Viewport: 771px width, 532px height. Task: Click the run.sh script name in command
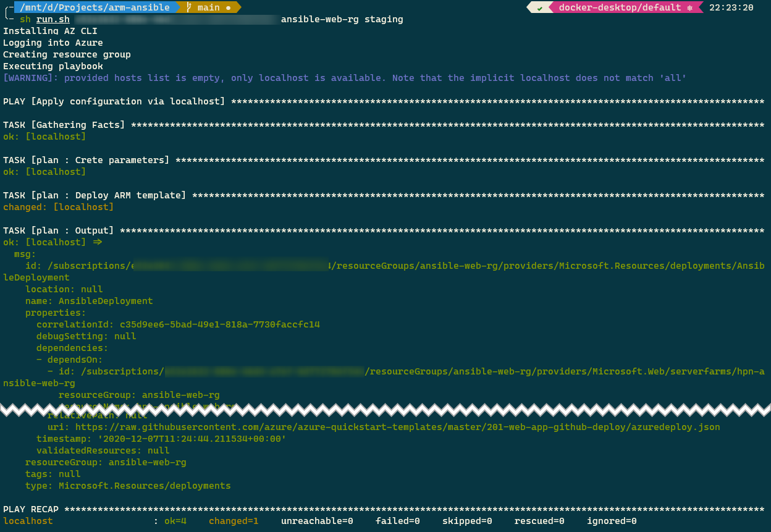(53, 19)
